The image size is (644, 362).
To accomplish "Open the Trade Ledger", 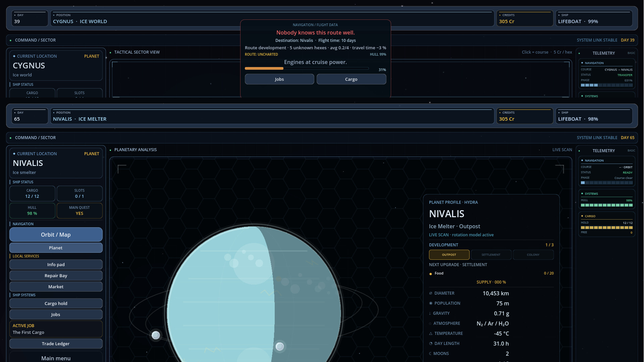I will click(56, 344).
